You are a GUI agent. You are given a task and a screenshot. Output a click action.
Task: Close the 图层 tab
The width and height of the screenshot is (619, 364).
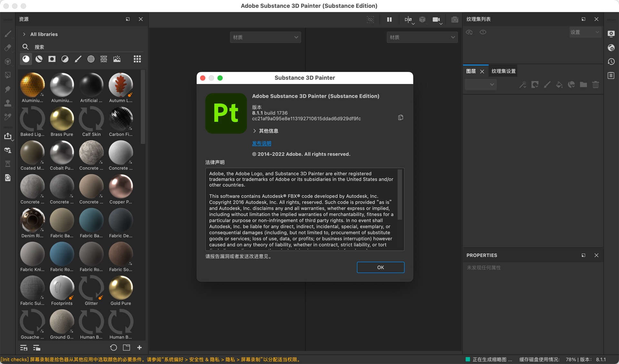pos(482,72)
